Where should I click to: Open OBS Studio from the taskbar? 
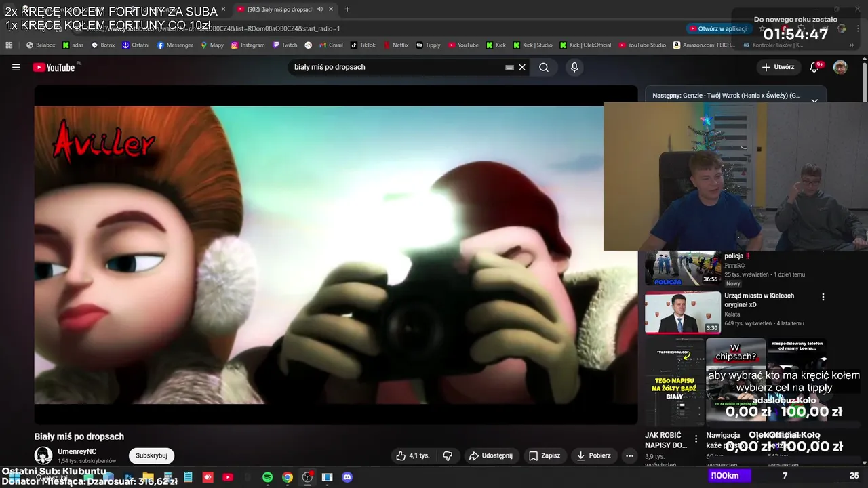coord(307,477)
